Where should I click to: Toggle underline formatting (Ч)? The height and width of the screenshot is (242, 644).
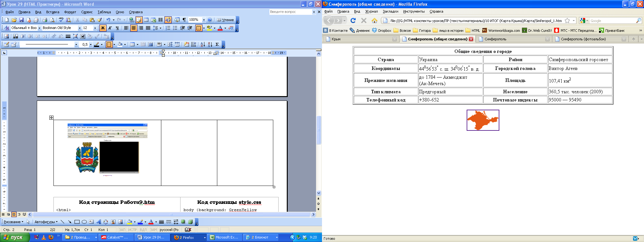(117, 28)
